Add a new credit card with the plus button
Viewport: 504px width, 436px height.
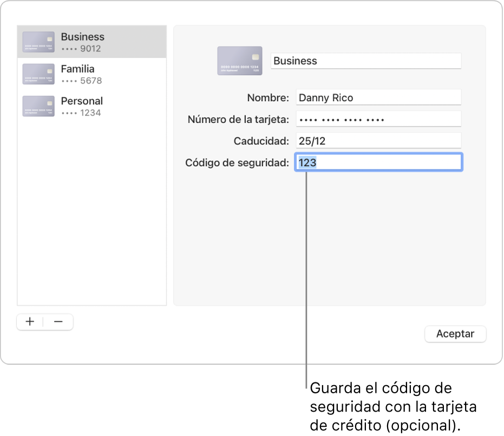tap(30, 322)
